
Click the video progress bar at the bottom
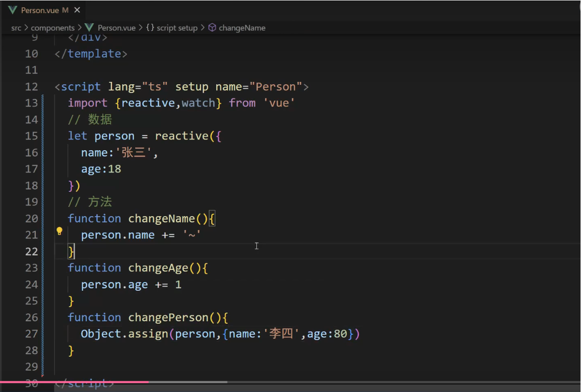(x=291, y=382)
